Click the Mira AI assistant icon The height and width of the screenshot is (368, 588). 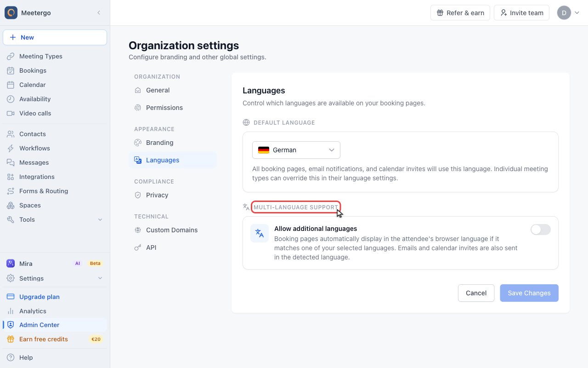click(x=11, y=264)
